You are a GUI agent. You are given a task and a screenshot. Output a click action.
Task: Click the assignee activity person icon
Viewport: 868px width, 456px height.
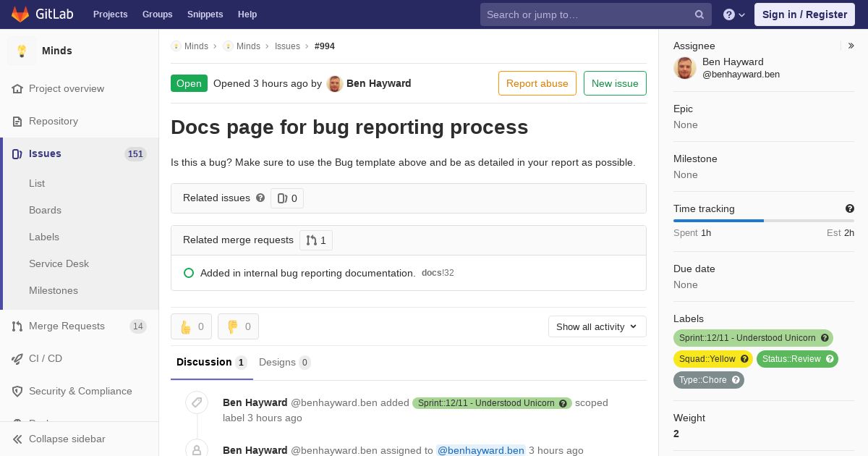(x=197, y=449)
